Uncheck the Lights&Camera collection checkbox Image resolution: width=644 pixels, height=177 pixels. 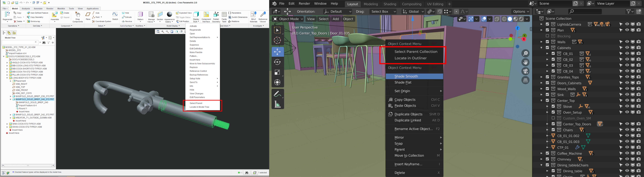(x=548, y=24)
